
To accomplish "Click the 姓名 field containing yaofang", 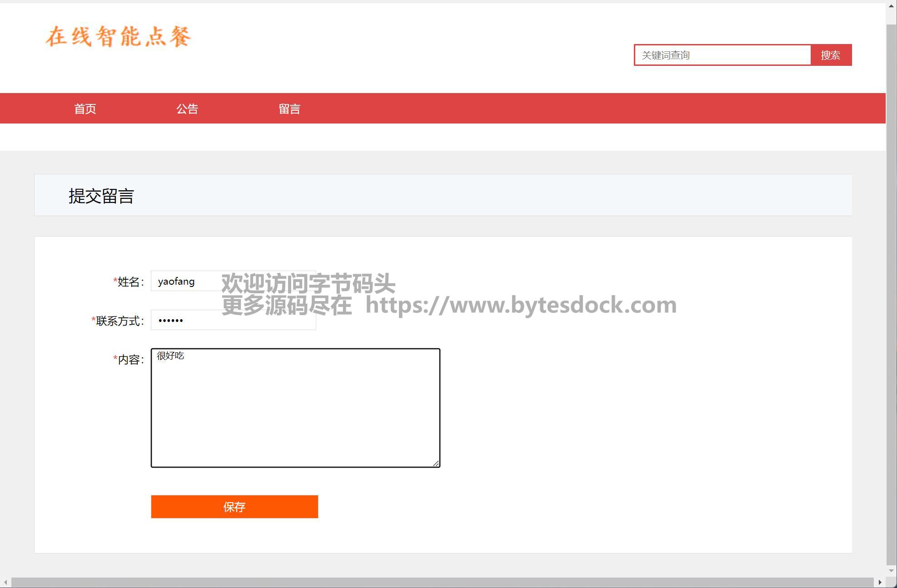I will click(x=186, y=282).
